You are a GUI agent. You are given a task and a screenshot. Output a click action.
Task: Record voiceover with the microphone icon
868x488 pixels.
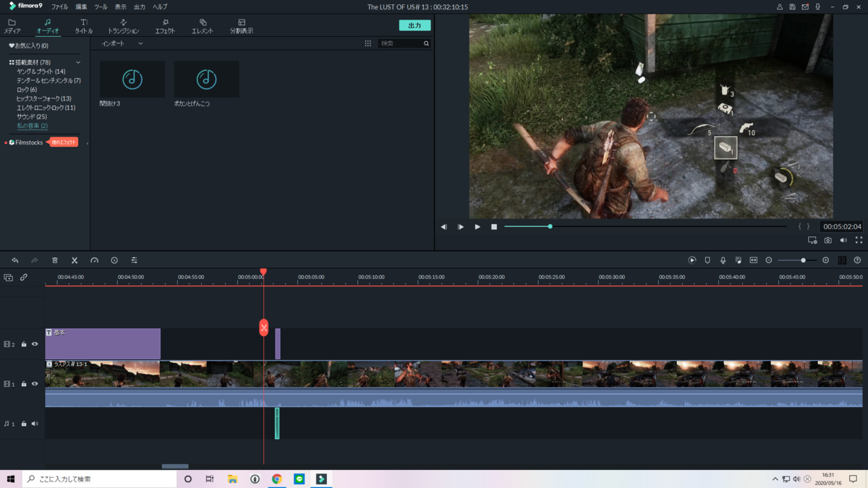point(723,260)
